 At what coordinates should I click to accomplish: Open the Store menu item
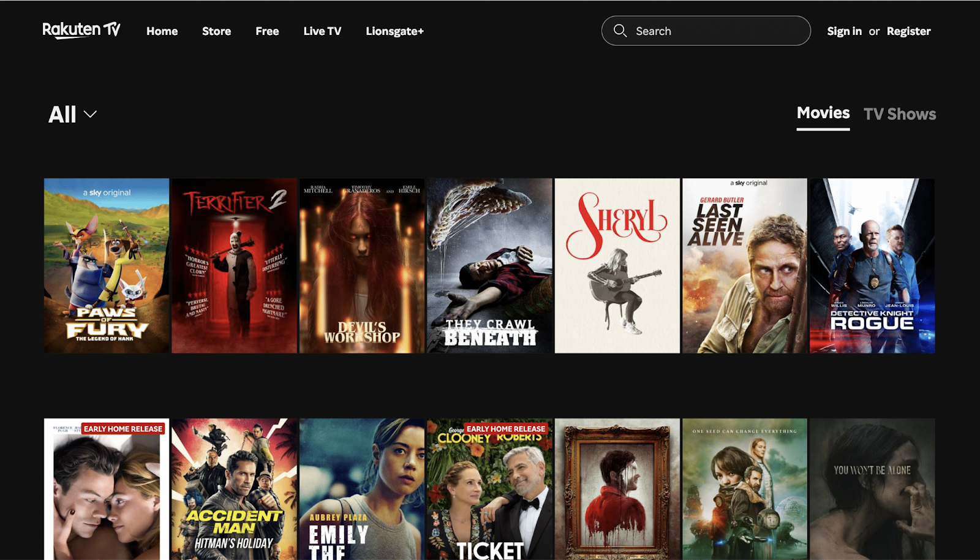216,31
